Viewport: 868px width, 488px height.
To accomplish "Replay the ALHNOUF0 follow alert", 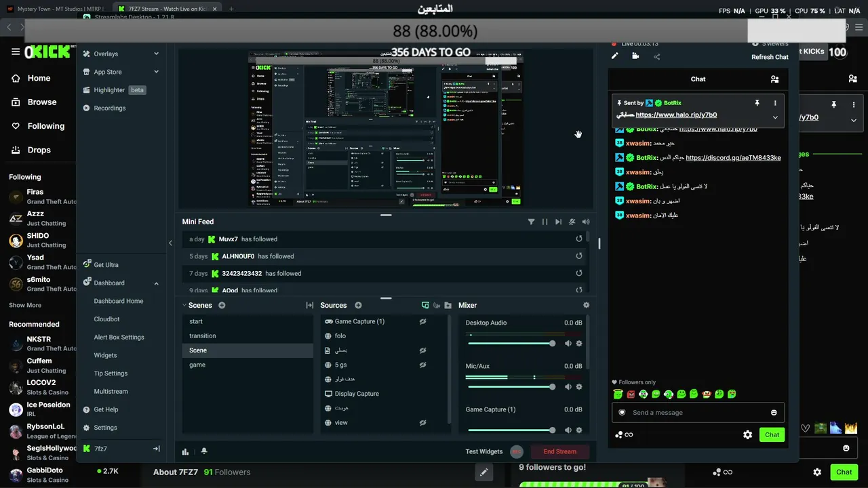I will coord(579,256).
